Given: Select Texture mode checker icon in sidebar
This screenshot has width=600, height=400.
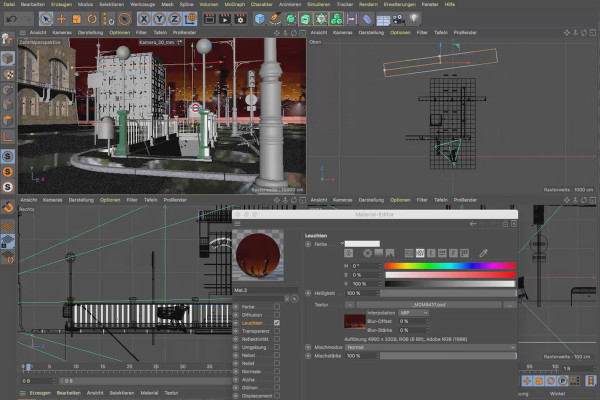Looking at the screenshot, I should pyautogui.click(x=8, y=75).
